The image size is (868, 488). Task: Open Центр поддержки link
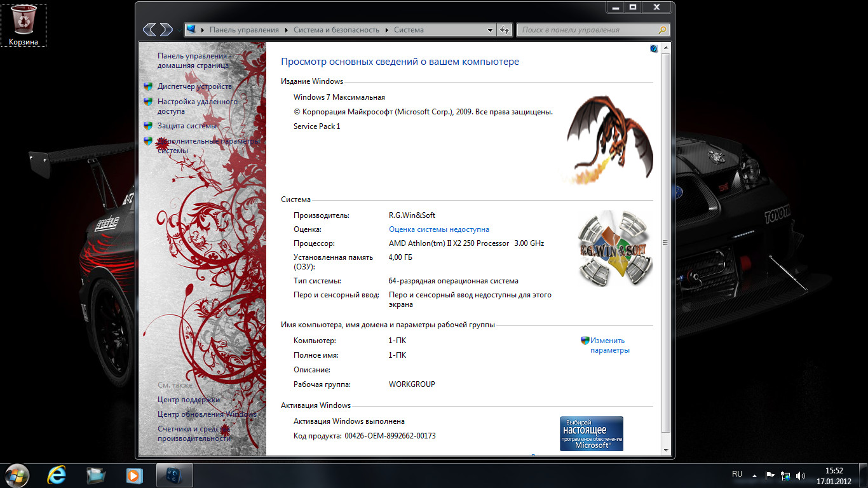(x=189, y=400)
